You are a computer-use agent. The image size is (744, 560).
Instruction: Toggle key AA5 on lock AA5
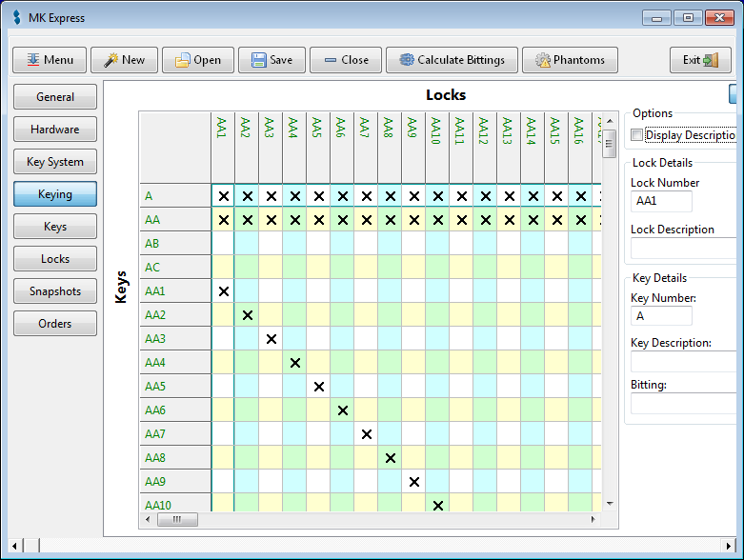pos(319,387)
